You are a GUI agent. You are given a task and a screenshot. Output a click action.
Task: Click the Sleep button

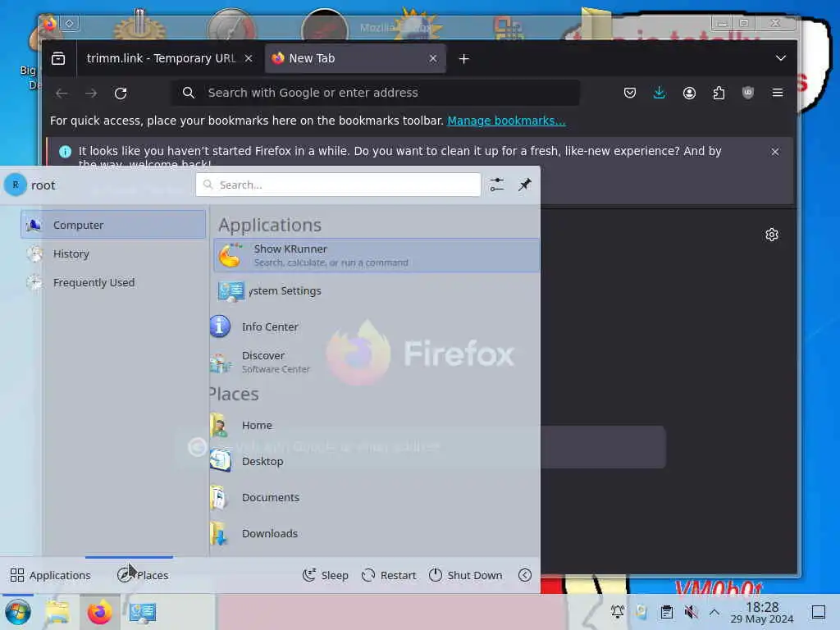(325, 575)
